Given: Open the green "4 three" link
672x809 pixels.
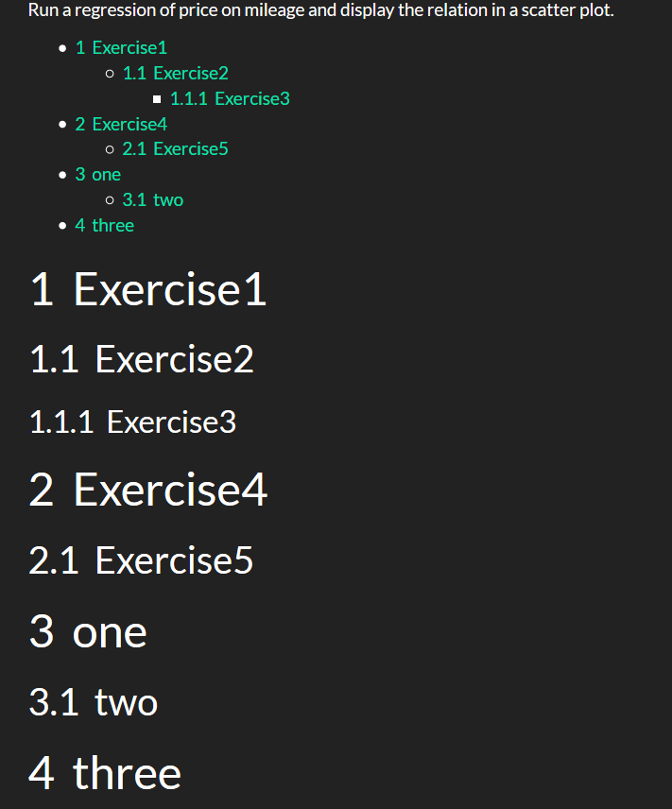Looking at the screenshot, I should (105, 225).
